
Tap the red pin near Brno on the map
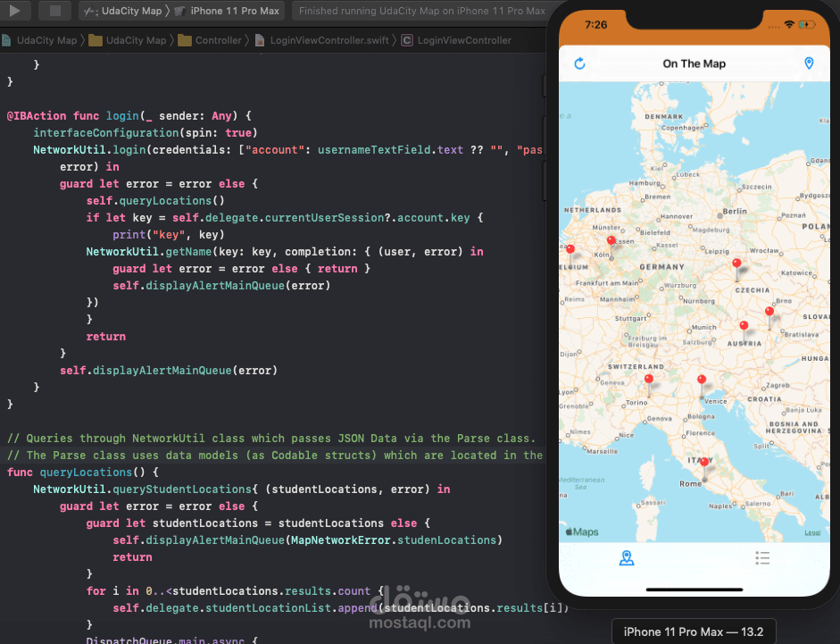tap(769, 312)
